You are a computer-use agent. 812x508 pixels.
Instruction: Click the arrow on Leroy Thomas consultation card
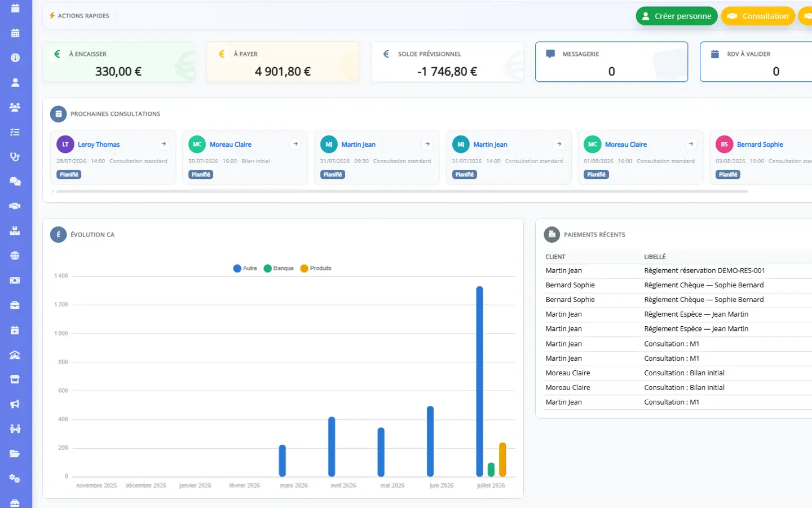pos(164,144)
